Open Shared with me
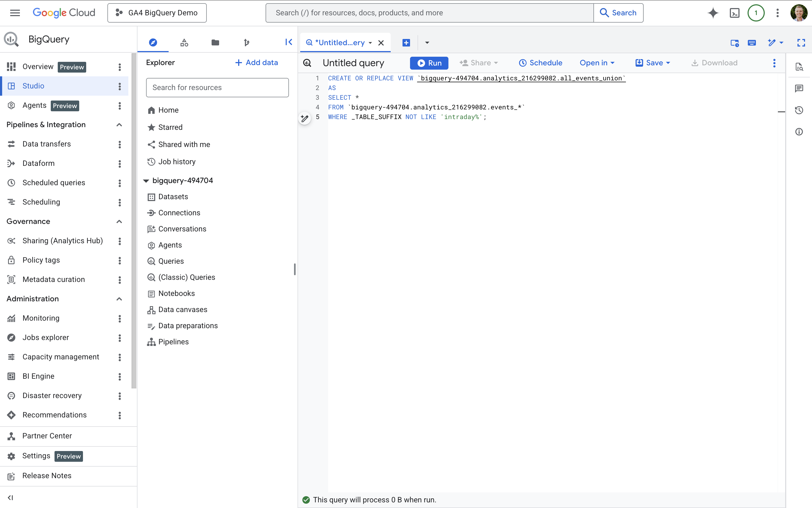This screenshot has height=508, width=812. 184,144
